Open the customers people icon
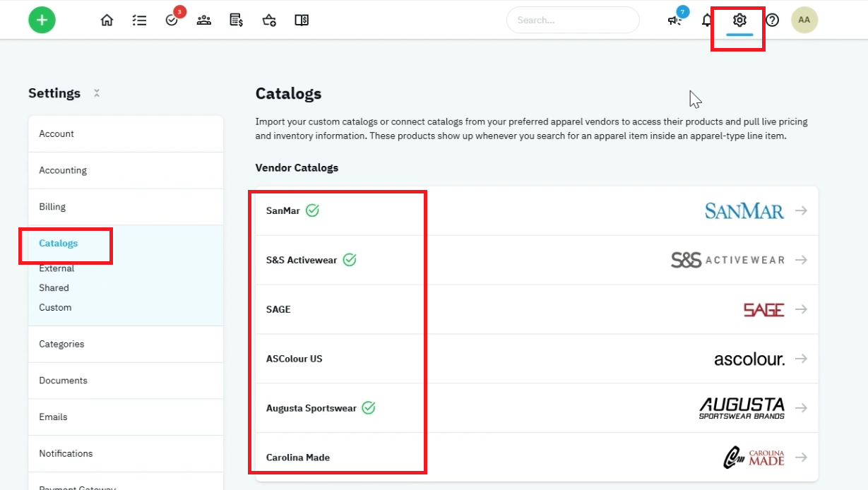 tap(204, 20)
